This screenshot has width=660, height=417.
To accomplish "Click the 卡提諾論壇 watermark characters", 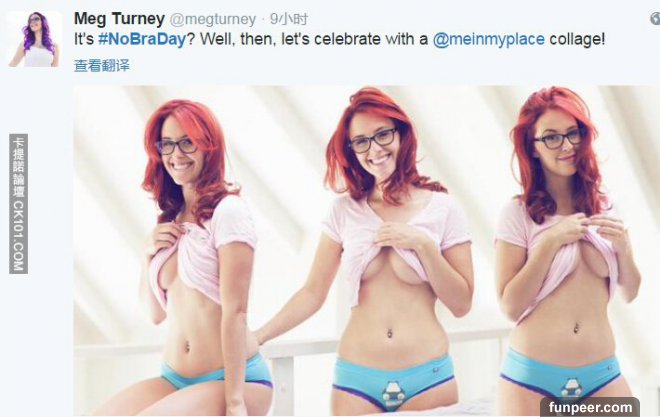I will tap(18, 167).
